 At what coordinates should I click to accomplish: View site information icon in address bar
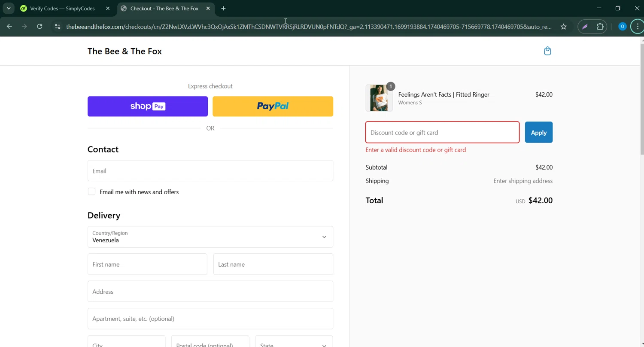click(58, 27)
